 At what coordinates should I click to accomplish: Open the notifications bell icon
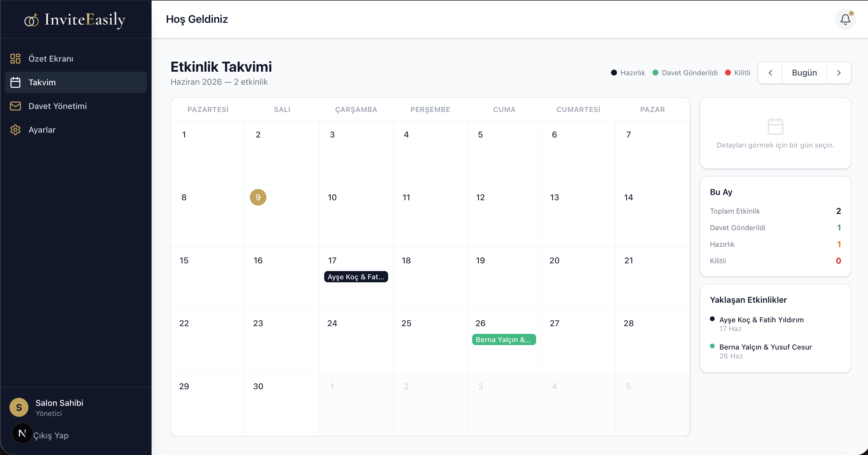[845, 19]
